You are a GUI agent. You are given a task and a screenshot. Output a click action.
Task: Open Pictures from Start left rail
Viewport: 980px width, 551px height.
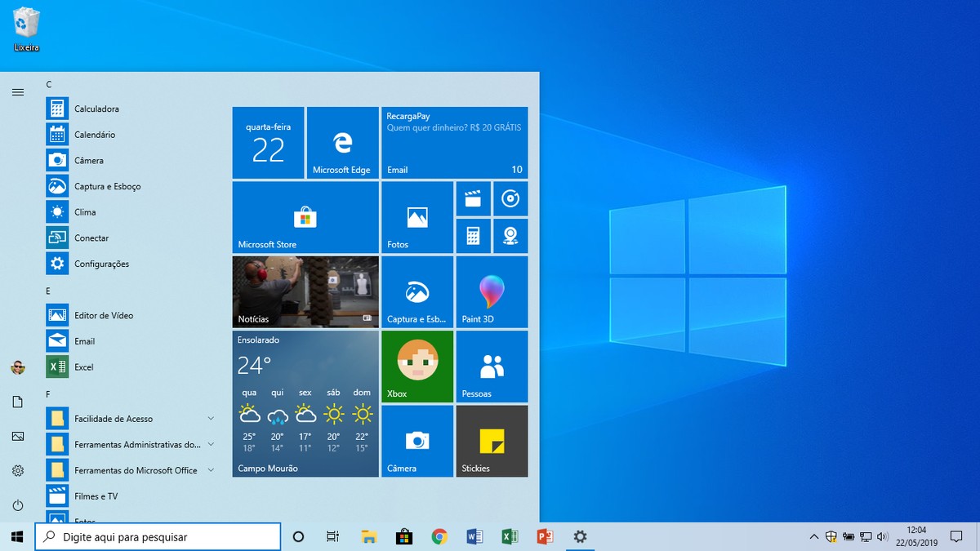[18, 436]
